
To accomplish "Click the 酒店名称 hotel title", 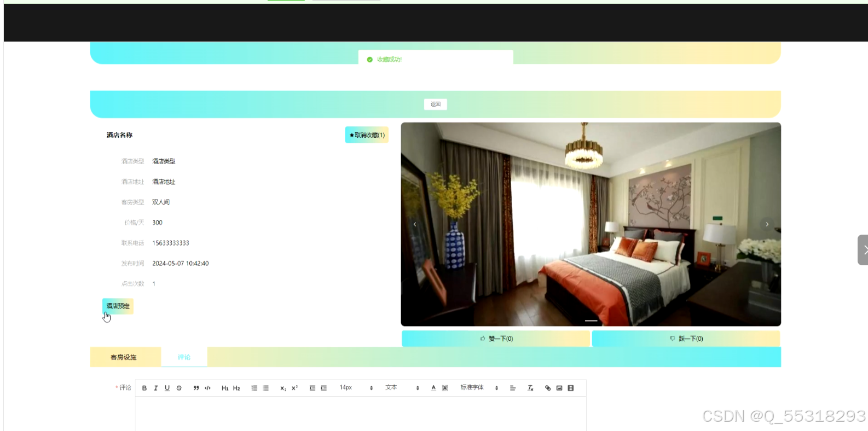I will pyautogui.click(x=119, y=135).
